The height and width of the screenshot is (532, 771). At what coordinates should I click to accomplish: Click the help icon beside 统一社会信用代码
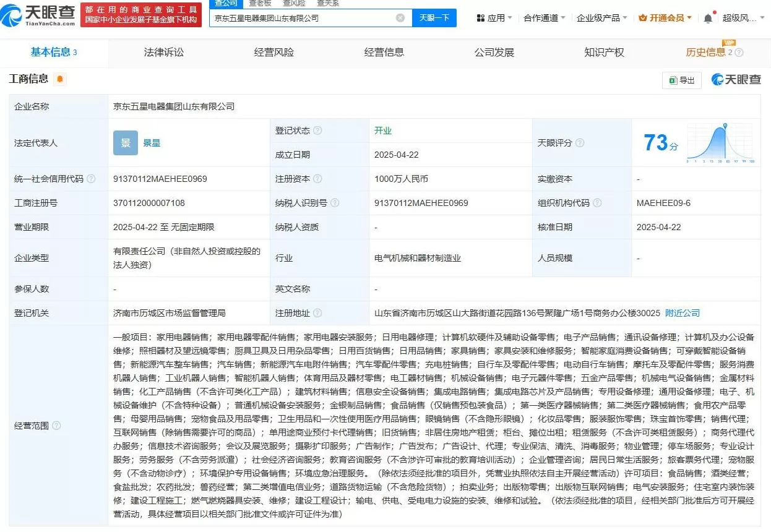(91, 179)
